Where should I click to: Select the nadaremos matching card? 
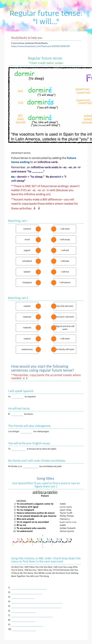click(27, 349)
